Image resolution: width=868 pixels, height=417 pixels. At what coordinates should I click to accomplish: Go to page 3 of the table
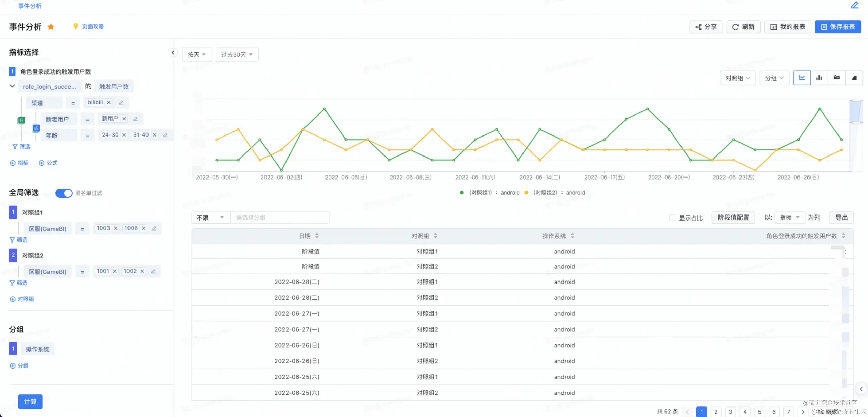730,412
